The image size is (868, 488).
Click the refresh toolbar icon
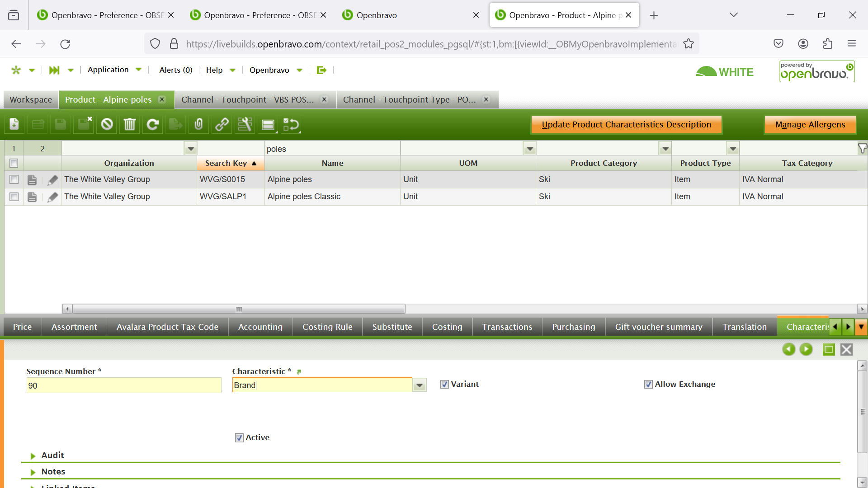click(153, 124)
